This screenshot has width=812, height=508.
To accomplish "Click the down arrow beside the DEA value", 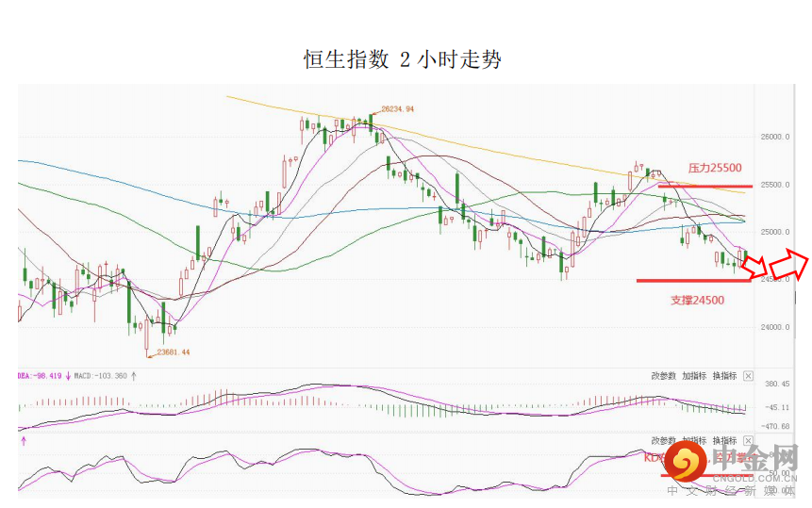I will click(68, 376).
